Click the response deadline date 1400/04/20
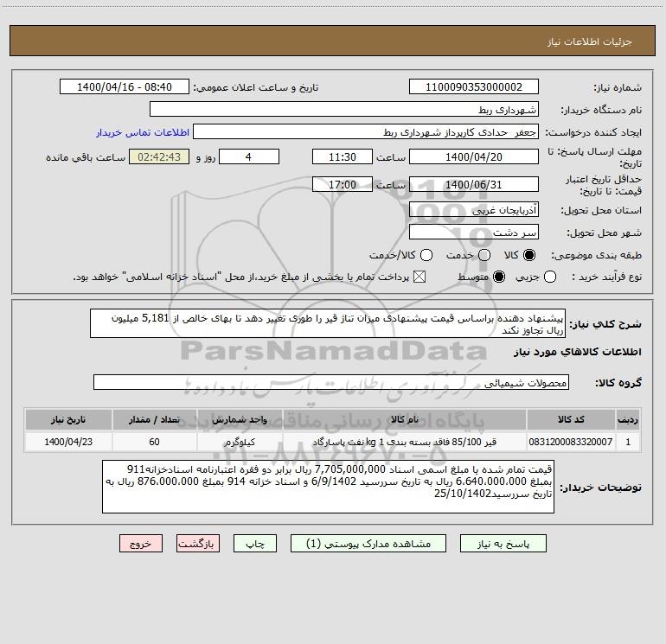 tap(474, 156)
